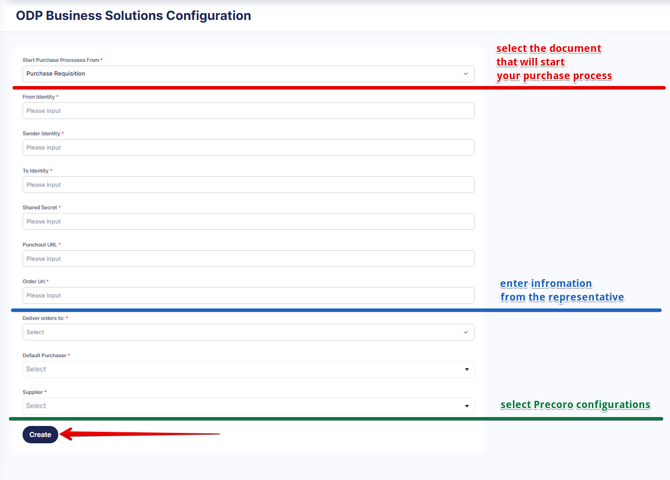Click the Punchout URL label text

pyautogui.click(x=40, y=244)
